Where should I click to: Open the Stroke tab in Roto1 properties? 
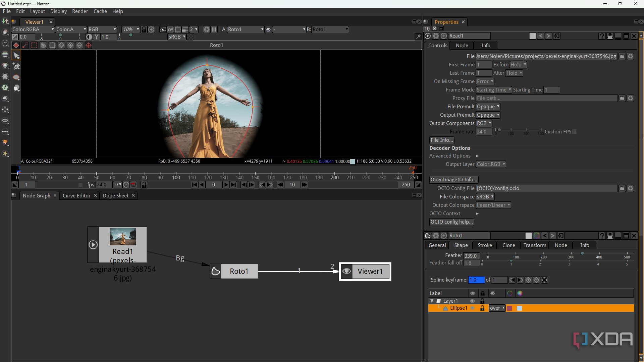pyautogui.click(x=485, y=245)
